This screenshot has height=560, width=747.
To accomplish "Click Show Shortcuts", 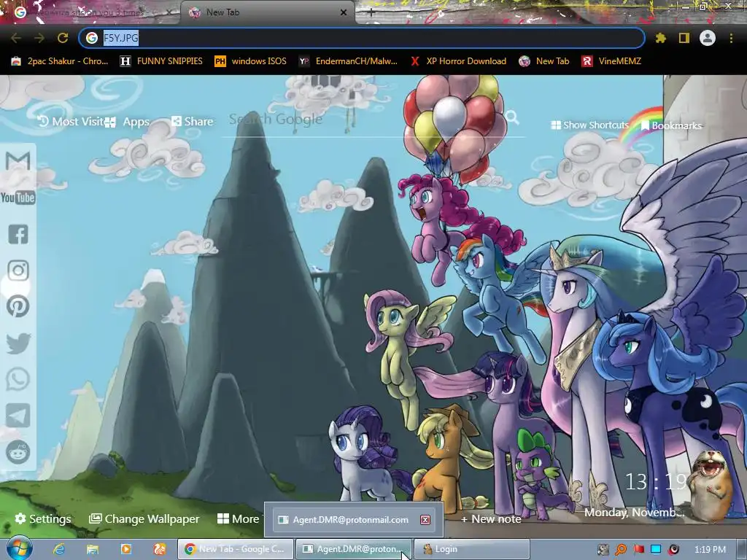I will [x=589, y=125].
